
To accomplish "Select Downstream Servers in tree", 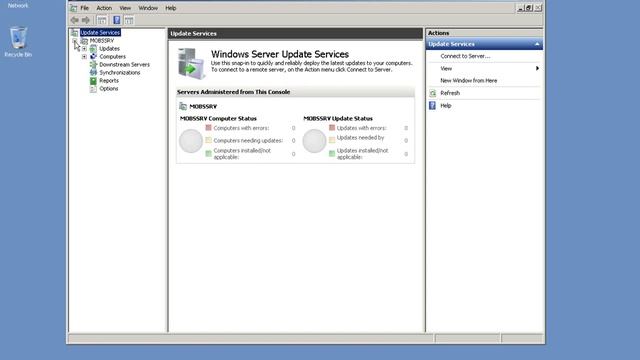I will 124,64.
